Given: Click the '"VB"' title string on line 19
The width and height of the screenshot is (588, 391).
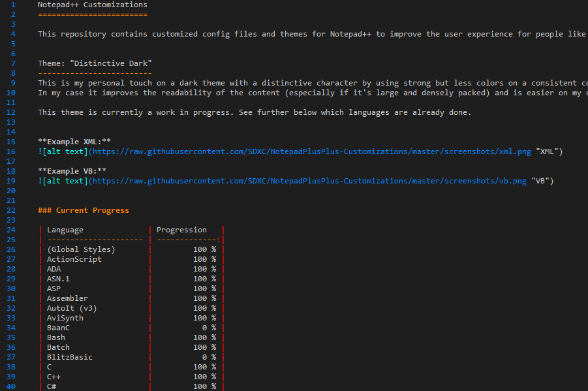Looking at the screenshot, I should pos(540,181).
